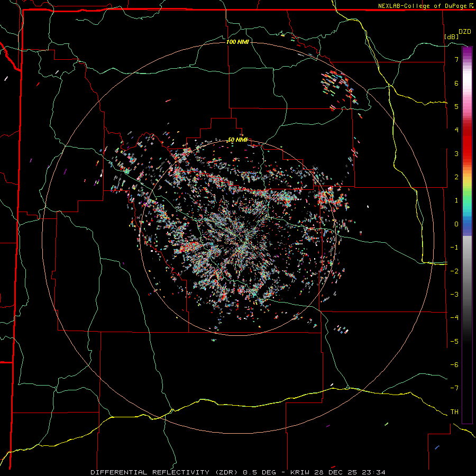Image resolution: width=476 pixels, height=476 pixels.
Task: Click the DZD legend title
Action: (465, 32)
